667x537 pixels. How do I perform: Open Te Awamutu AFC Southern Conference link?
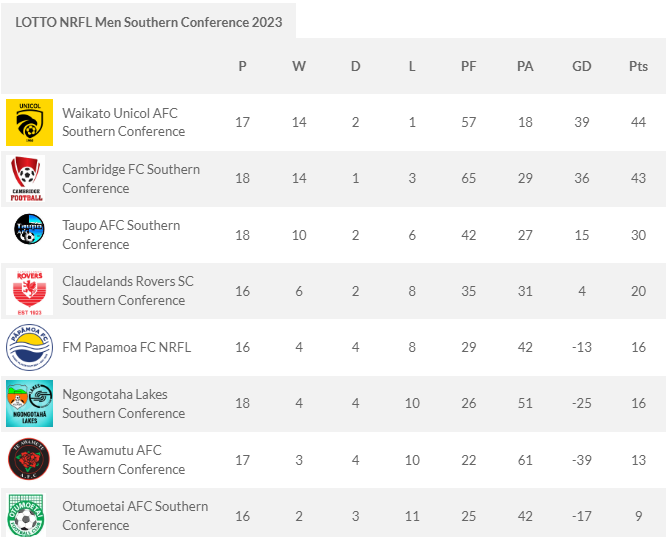[x=123, y=460]
